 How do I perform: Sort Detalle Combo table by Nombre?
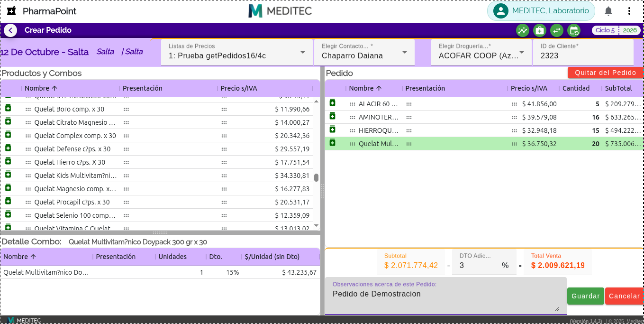click(20, 257)
